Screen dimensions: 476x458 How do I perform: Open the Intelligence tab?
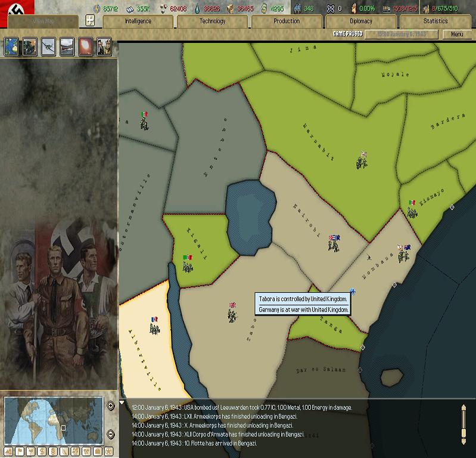(138, 21)
